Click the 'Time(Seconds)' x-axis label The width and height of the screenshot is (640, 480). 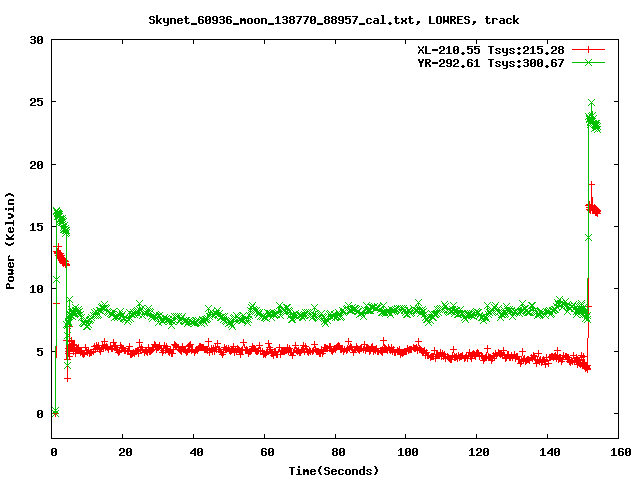[333, 471]
